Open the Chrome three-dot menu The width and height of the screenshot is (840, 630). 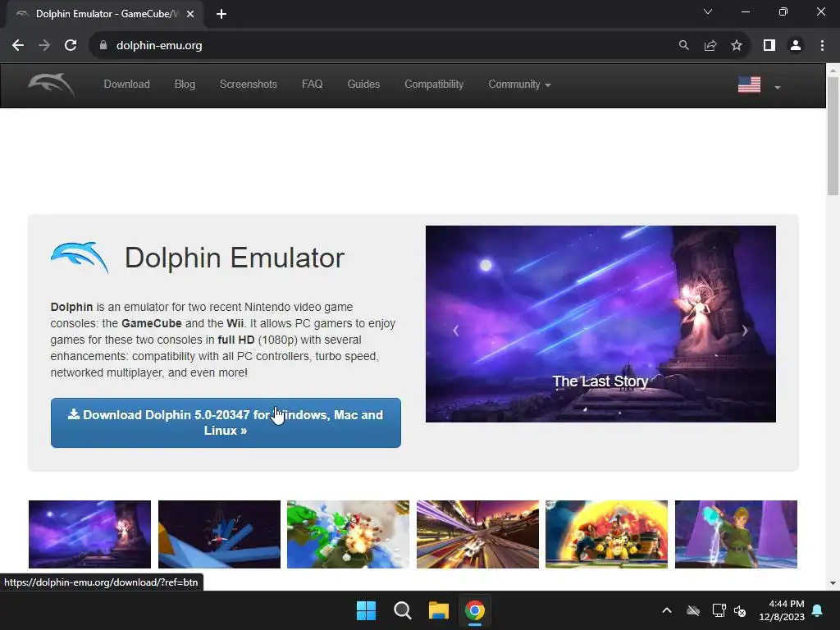tap(822, 46)
